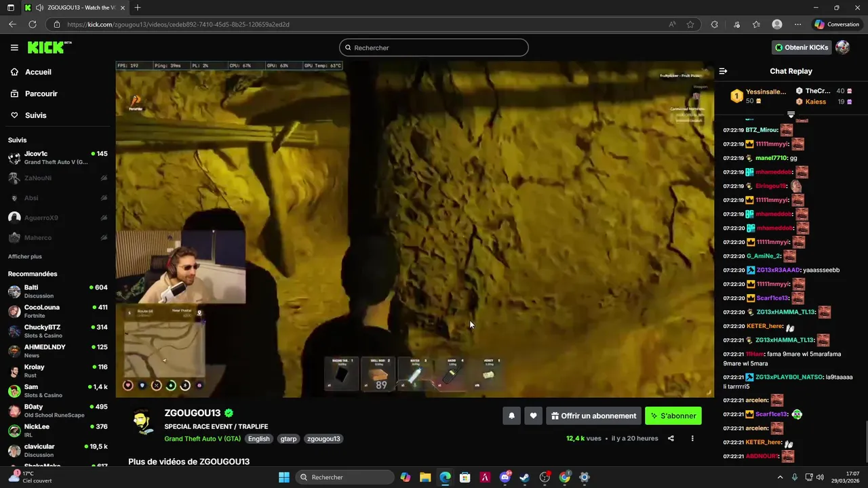Image resolution: width=868 pixels, height=488 pixels.
Task: Open Jicov1c followed channel
Action: click(x=58, y=158)
